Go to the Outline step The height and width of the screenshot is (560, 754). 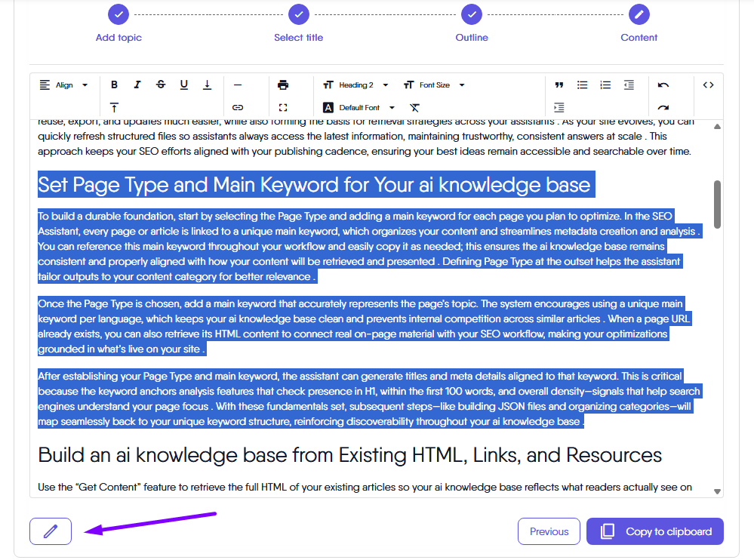click(472, 14)
